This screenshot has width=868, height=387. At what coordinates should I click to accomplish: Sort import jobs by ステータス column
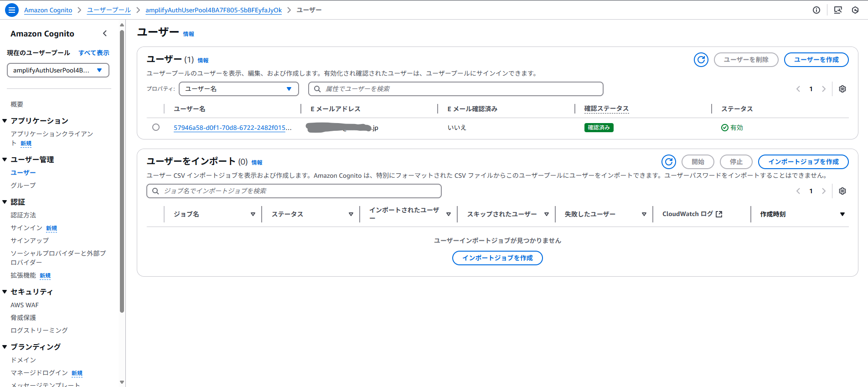click(351, 214)
